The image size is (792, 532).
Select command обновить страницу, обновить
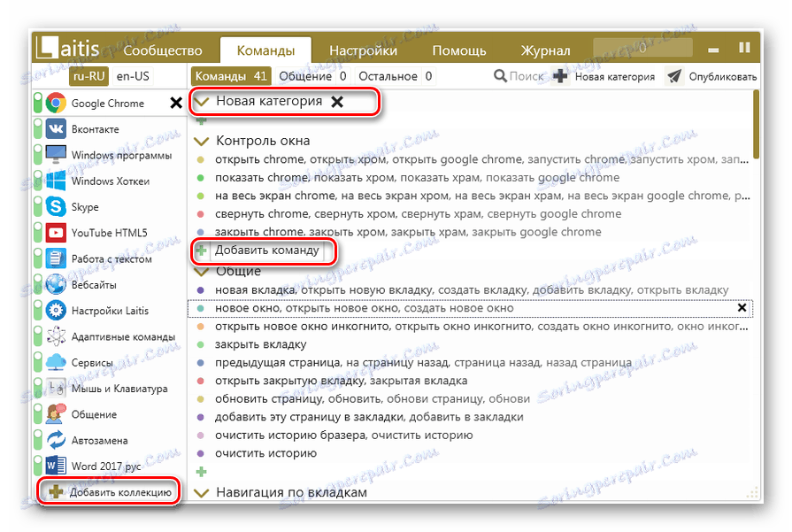coord(373,399)
